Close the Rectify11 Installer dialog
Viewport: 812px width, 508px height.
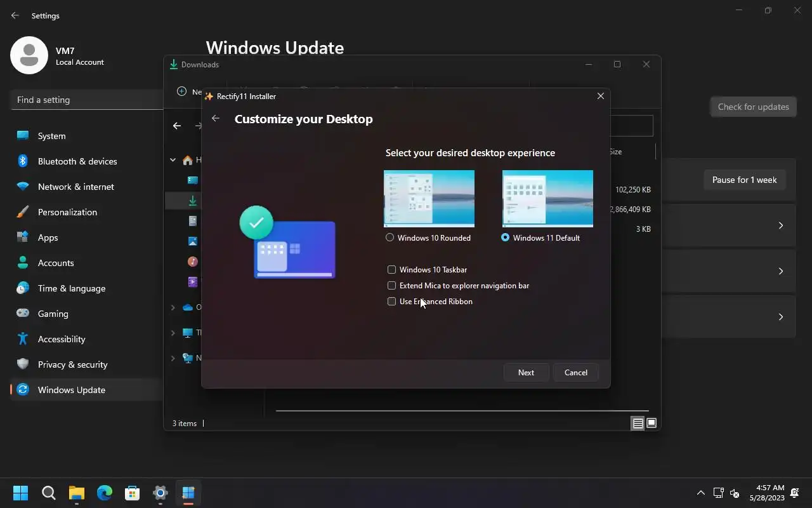600,96
